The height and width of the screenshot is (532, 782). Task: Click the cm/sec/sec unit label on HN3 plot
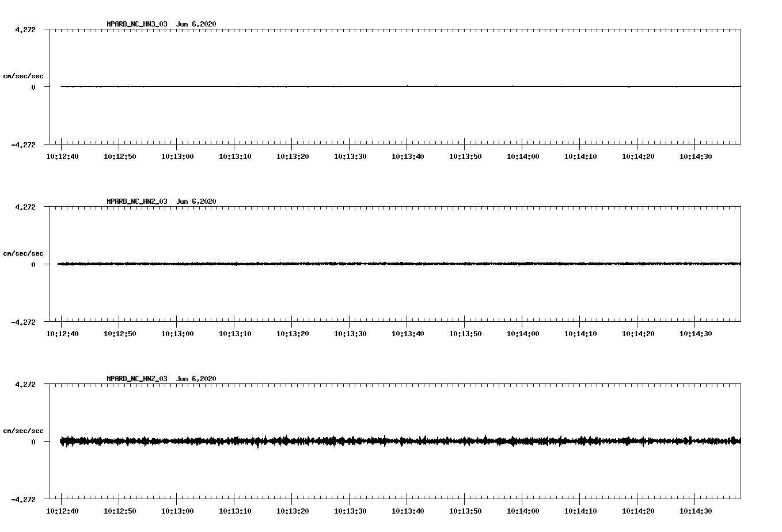[23, 76]
